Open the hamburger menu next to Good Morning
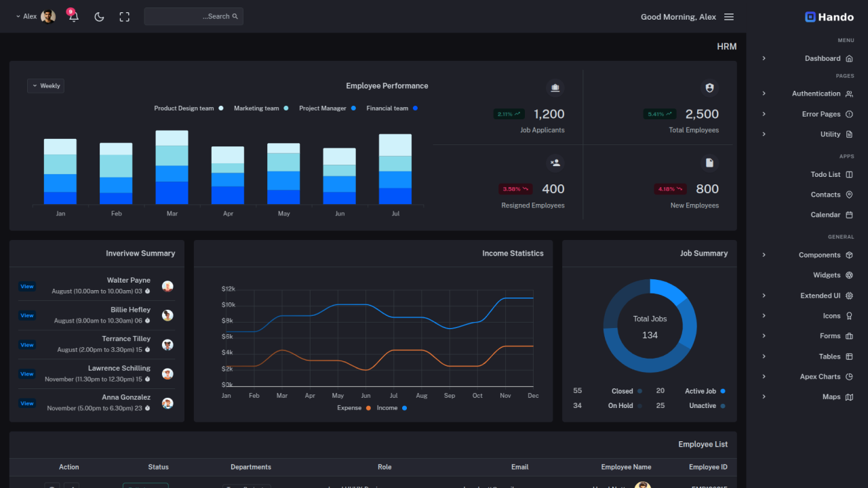This screenshot has height=488, width=868. click(x=729, y=16)
